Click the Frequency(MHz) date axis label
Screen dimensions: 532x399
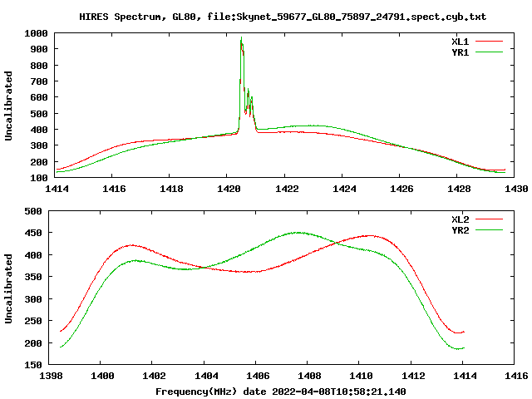[281, 392]
